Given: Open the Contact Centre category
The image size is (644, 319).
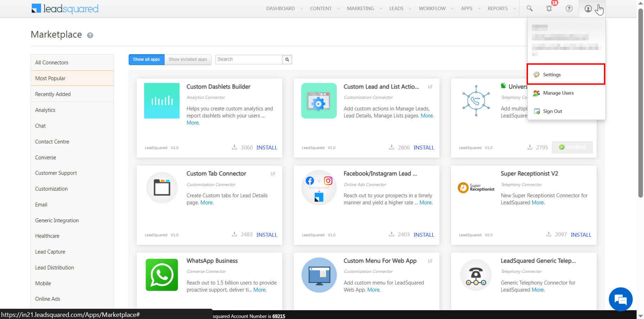Looking at the screenshot, I should pyautogui.click(x=72, y=142).
